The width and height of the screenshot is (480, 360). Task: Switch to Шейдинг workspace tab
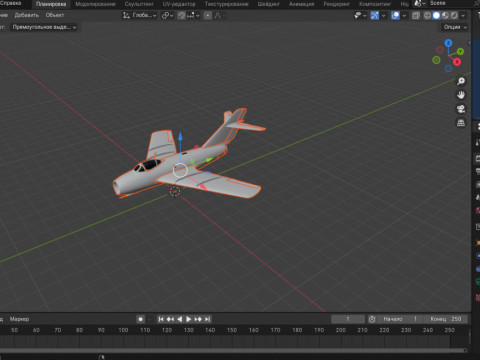pos(268,4)
